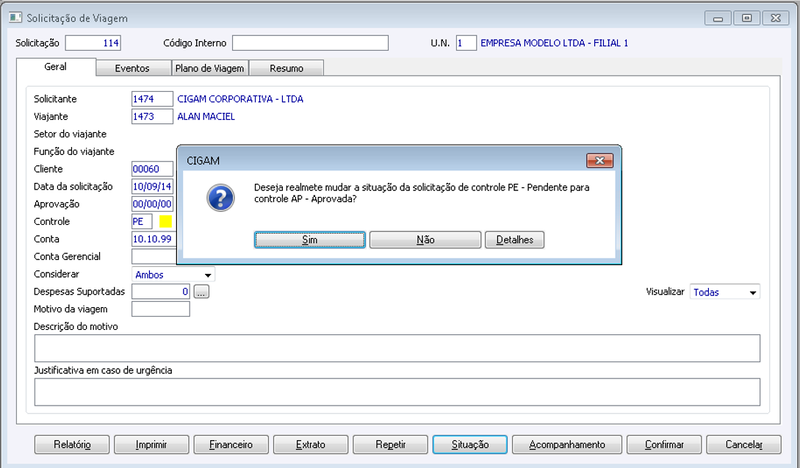
Task: Click the Descrição do motivo text box
Action: [397, 348]
